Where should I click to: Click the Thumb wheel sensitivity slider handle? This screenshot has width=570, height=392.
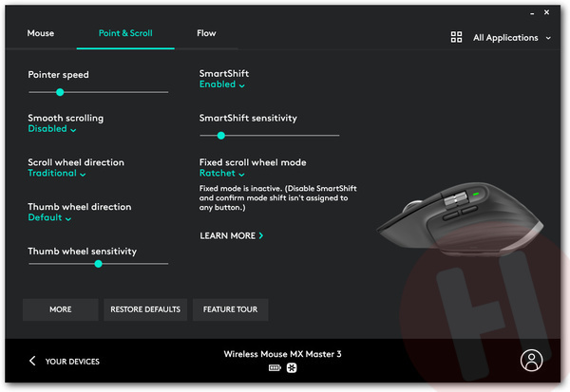click(x=98, y=264)
